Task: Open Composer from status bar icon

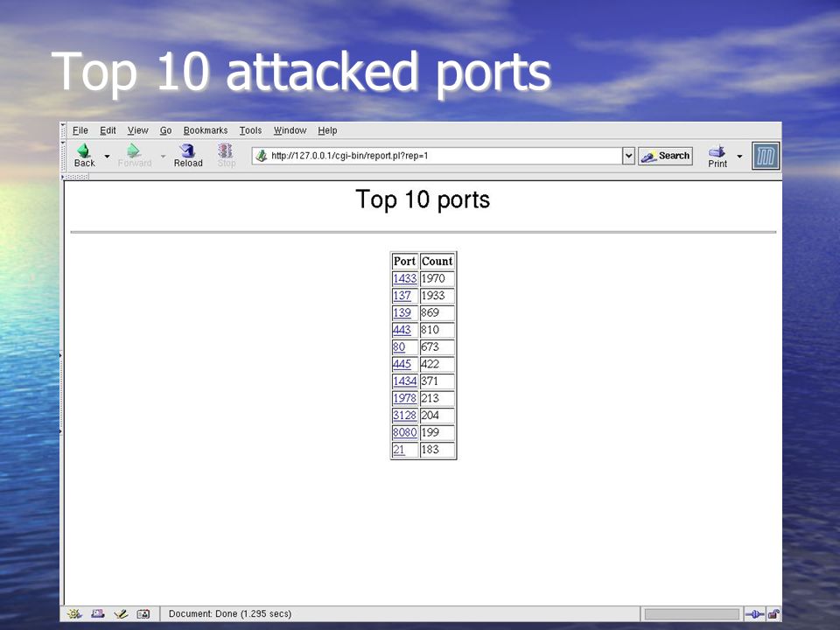Action: [121, 614]
